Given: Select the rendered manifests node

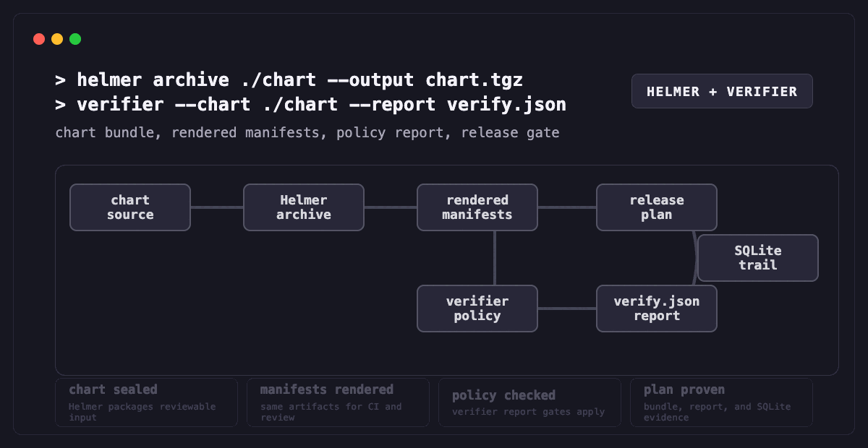Looking at the screenshot, I should pos(477,207).
